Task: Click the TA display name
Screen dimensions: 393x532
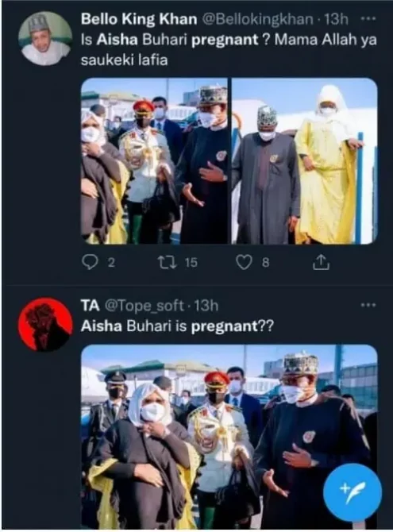Action: (91, 306)
